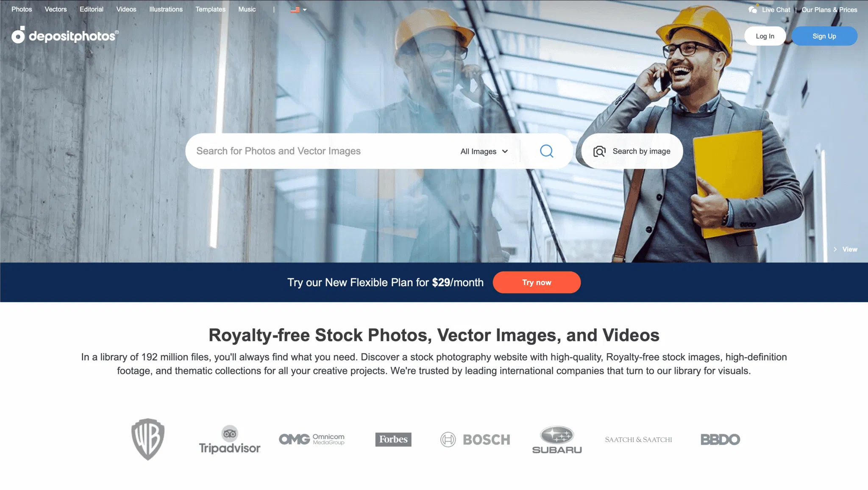Open Our Plans & Prices link
This screenshot has width=868, height=490.
[829, 10]
